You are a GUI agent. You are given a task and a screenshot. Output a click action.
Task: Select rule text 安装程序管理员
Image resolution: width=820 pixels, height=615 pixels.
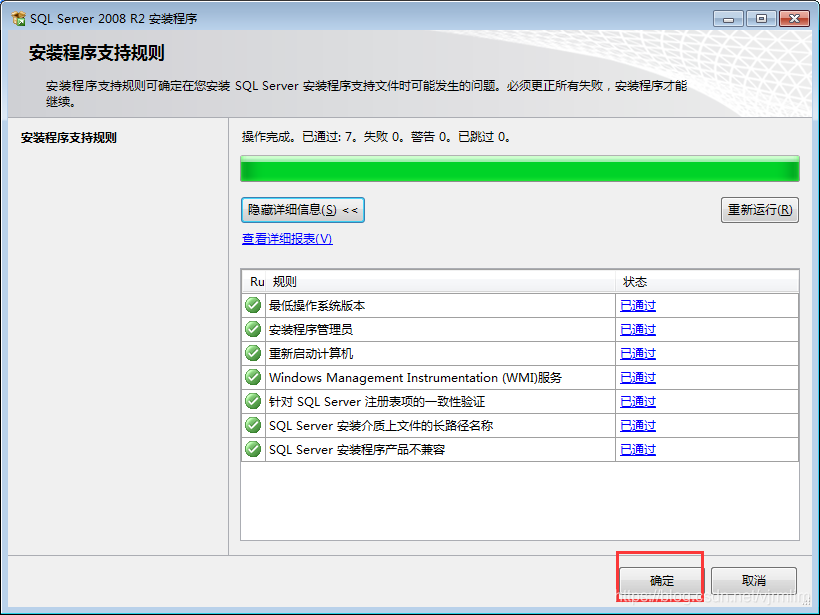point(311,329)
